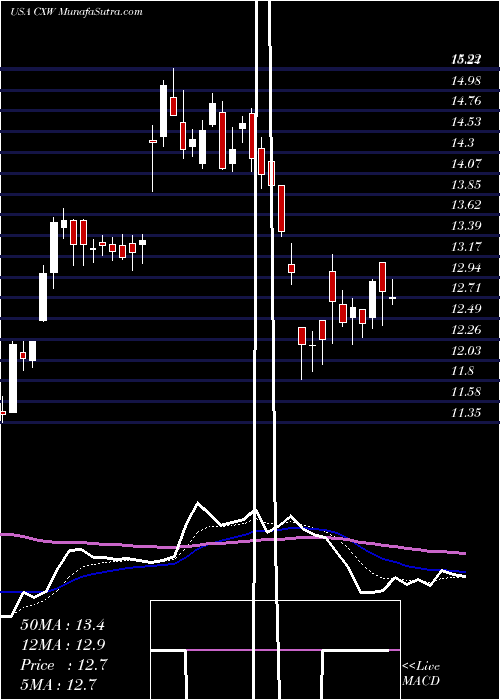500x700 pixels.
Task: Click the <<Live MACD label
Action: point(421,673)
